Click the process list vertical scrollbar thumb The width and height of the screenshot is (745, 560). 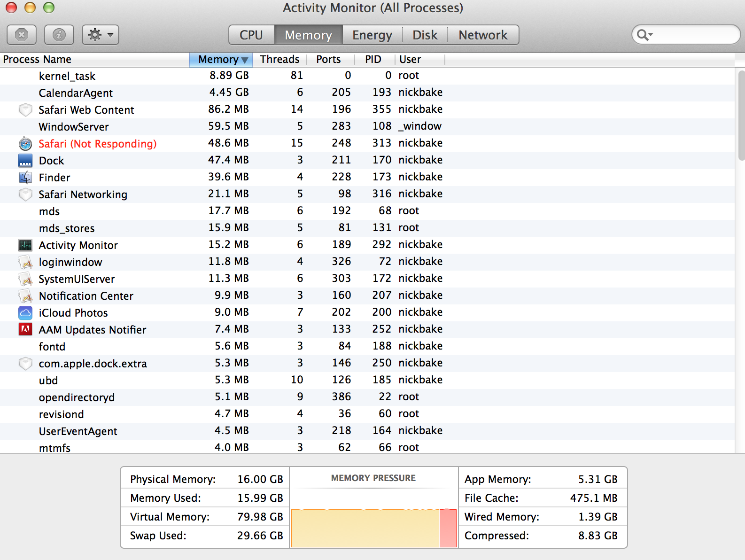coord(741,116)
